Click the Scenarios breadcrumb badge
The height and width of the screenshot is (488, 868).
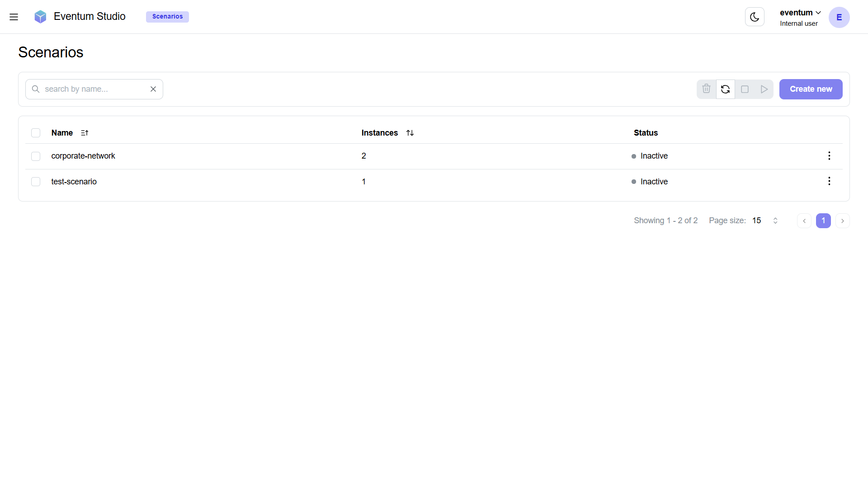(167, 16)
